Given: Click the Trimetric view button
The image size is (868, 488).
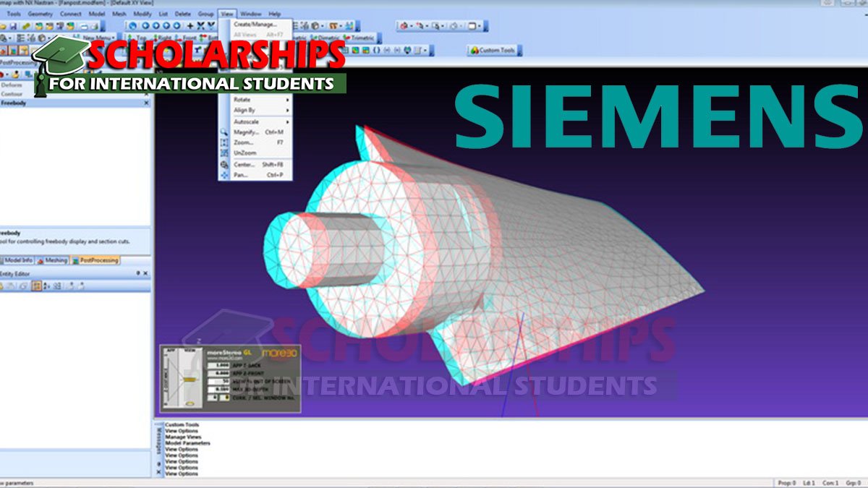Looking at the screenshot, I should pyautogui.click(x=359, y=38).
